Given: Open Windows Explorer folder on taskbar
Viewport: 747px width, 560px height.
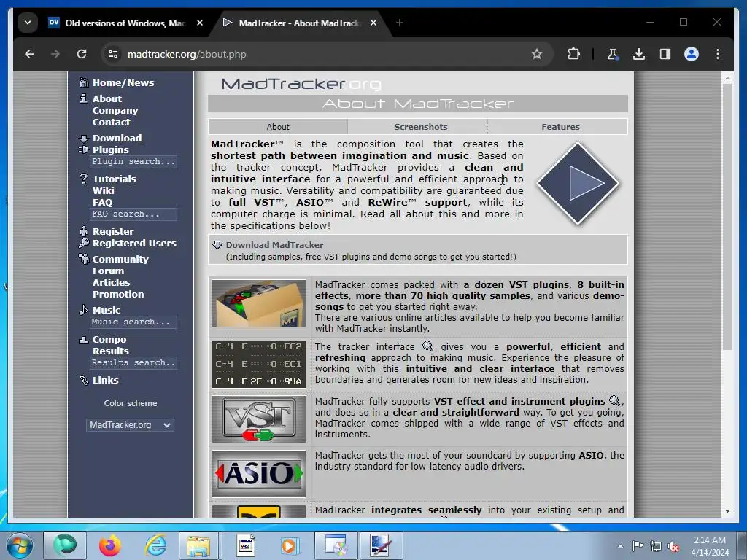Looking at the screenshot, I should [x=198, y=545].
